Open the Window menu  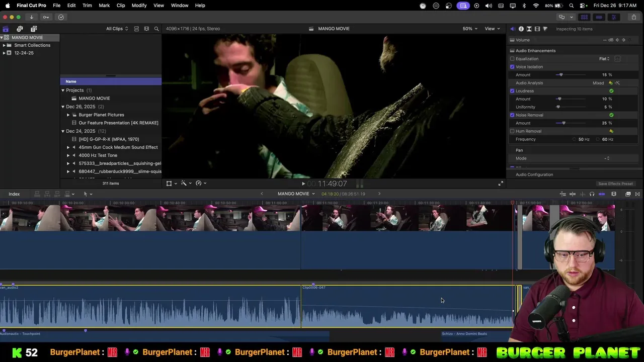tap(180, 6)
